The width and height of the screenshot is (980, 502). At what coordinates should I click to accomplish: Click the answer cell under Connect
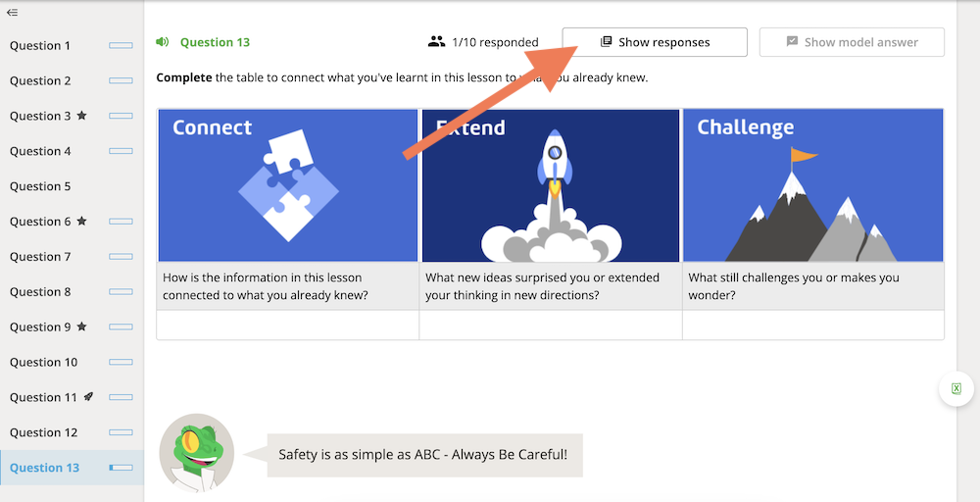(x=287, y=326)
